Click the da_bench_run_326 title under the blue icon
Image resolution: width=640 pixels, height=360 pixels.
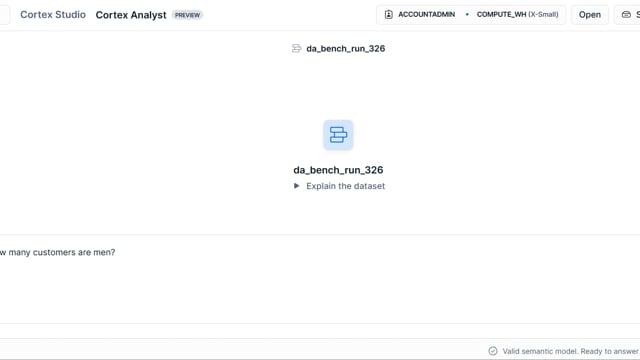tap(338, 170)
